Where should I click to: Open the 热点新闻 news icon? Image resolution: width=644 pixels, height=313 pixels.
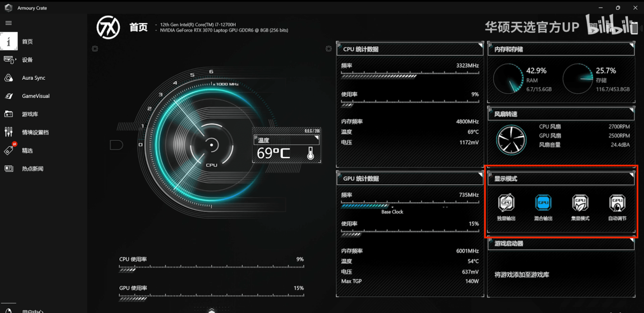[9, 168]
